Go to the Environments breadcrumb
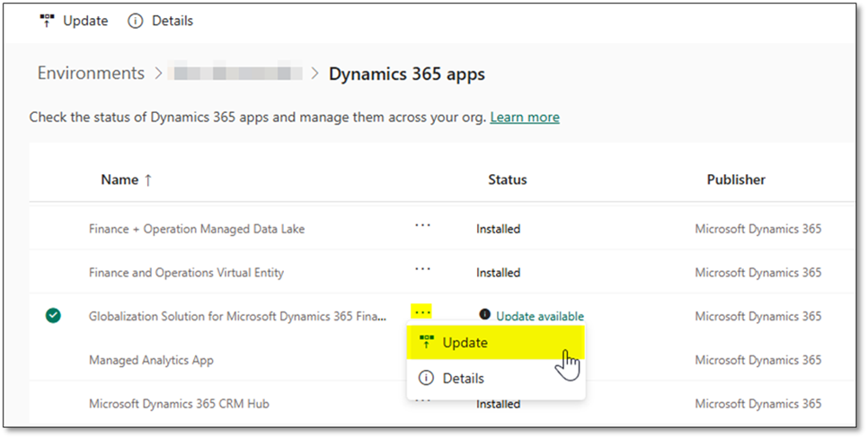 click(x=91, y=74)
